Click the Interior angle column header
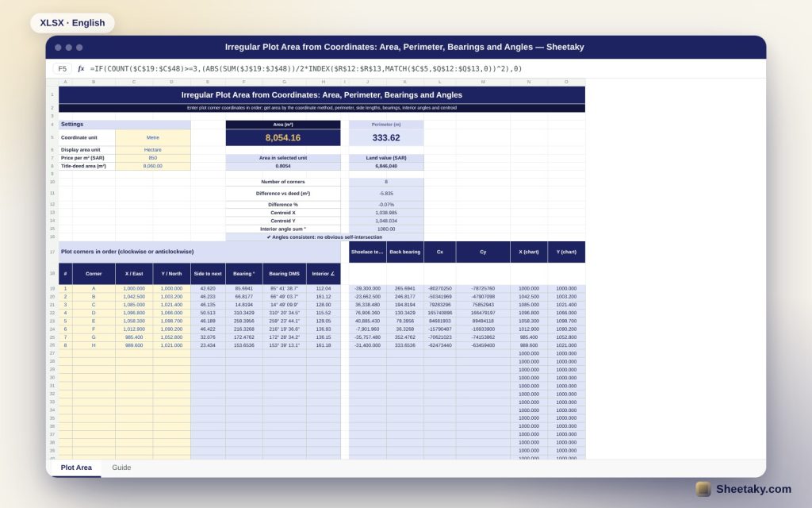Image resolution: width=812 pixels, height=508 pixels. coord(324,274)
